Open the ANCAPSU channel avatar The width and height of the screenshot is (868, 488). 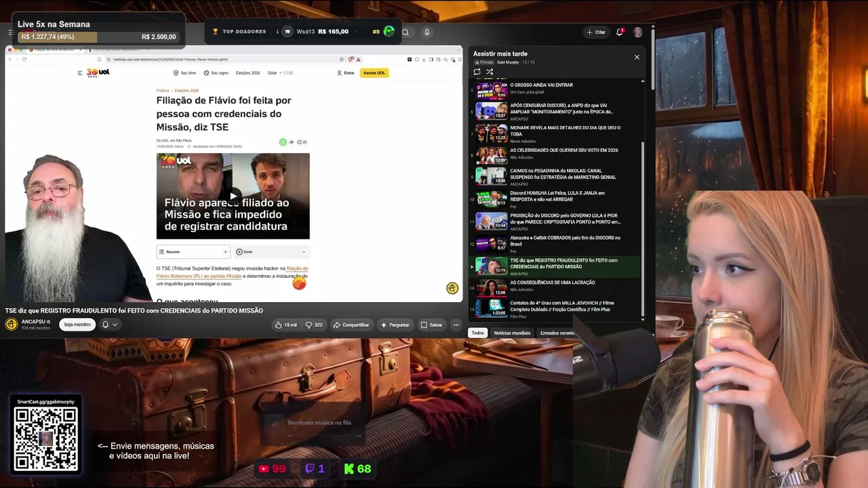tap(12, 324)
